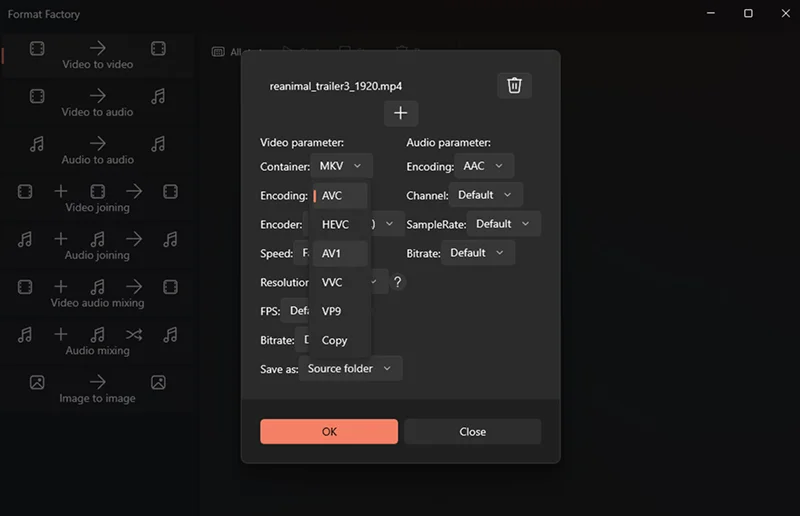Select Audio to audio conversion
Viewport: 800px width, 516px height.
(97, 151)
